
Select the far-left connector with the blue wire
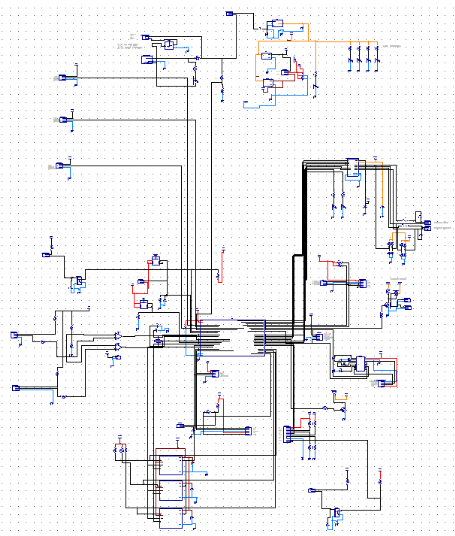pos(14,335)
